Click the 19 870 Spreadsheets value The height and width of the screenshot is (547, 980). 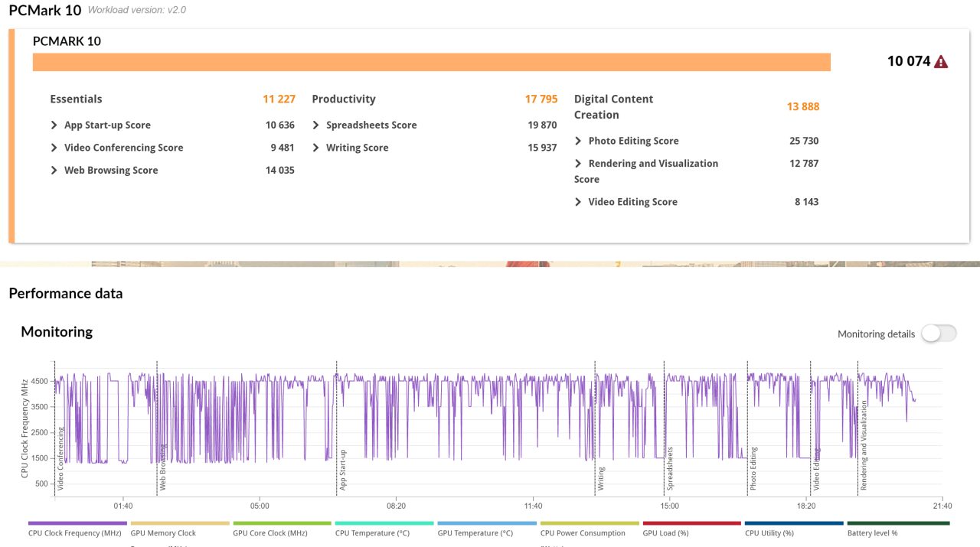pos(542,125)
